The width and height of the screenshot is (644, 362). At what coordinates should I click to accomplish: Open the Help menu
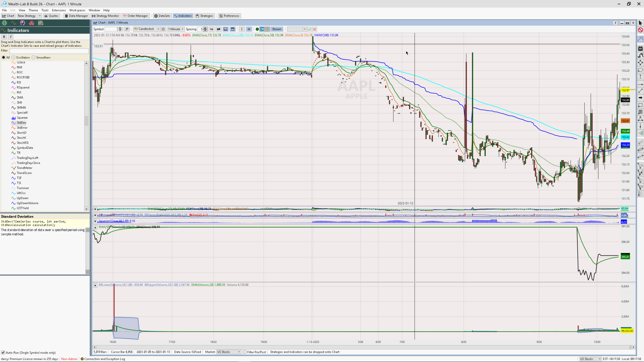(x=106, y=10)
